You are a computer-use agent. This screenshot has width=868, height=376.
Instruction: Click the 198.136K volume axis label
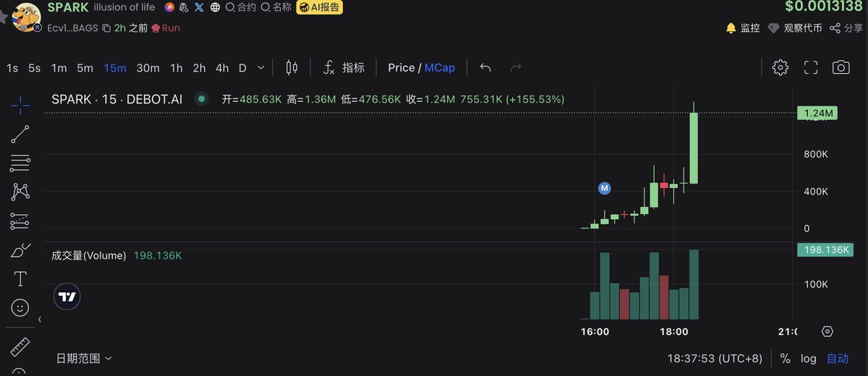[x=825, y=249]
